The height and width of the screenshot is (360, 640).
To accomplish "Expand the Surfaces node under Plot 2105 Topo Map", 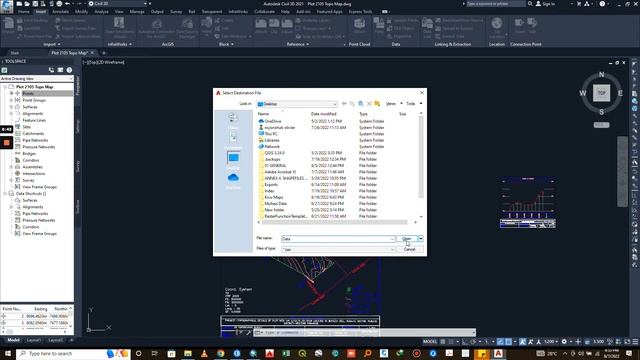I will [11, 107].
